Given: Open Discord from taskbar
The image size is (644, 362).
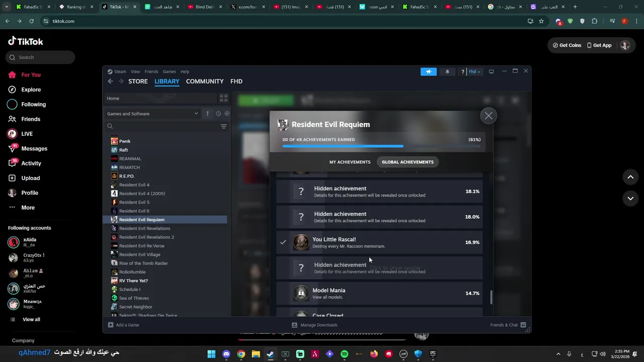Looking at the screenshot, I should (x=226, y=354).
